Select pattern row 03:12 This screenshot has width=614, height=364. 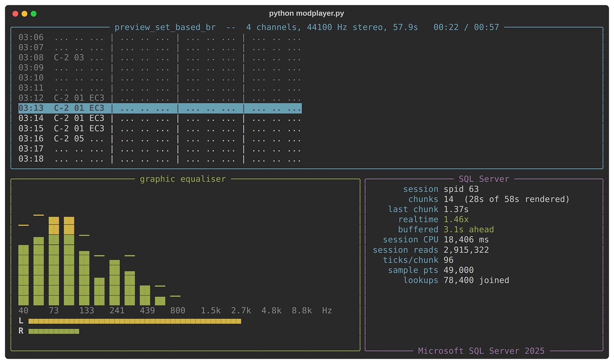tap(160, 98)
